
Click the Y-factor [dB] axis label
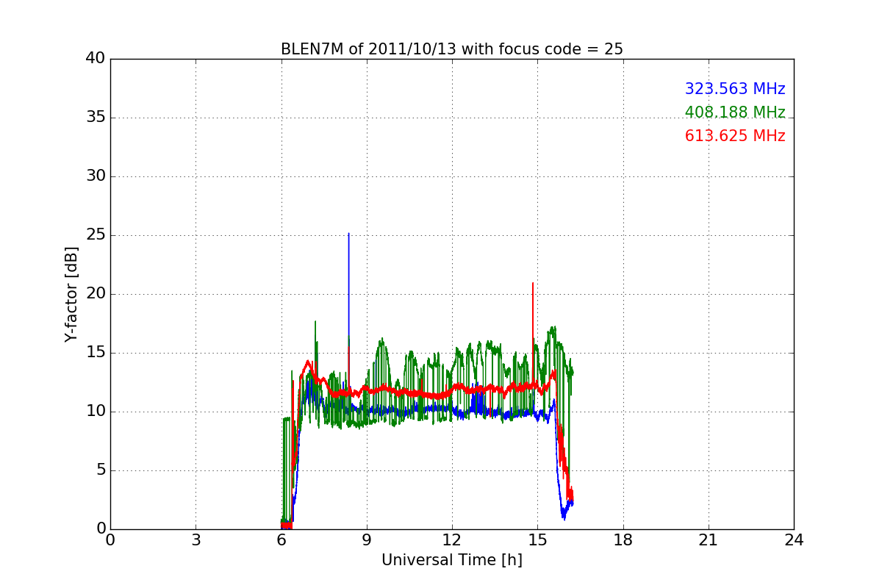click(x=71, y=294)
